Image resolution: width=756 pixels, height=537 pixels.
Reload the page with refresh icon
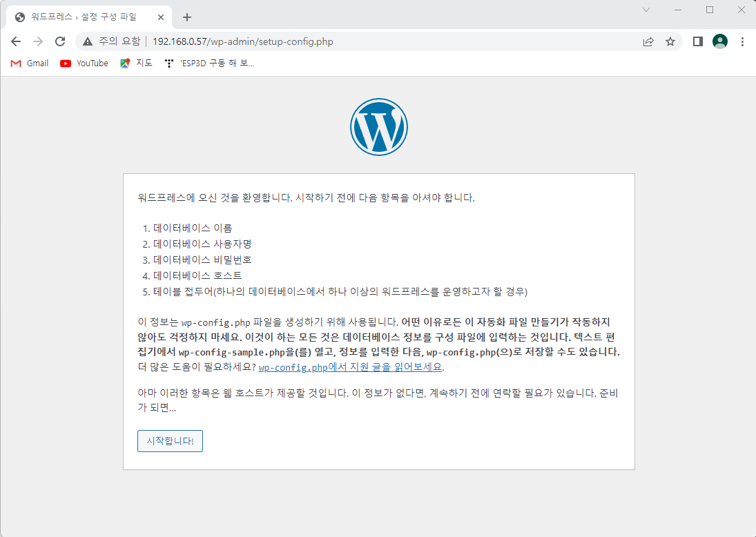[x=60, y=41]
